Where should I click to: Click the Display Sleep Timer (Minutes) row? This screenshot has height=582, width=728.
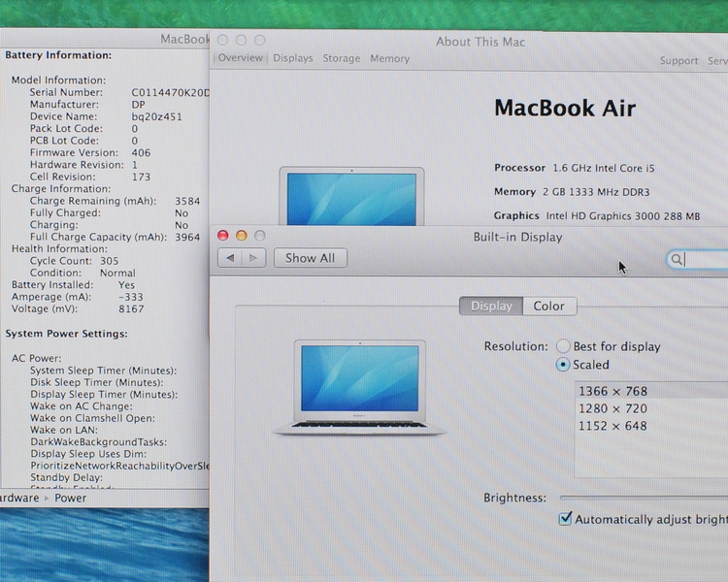pos(104,395)
